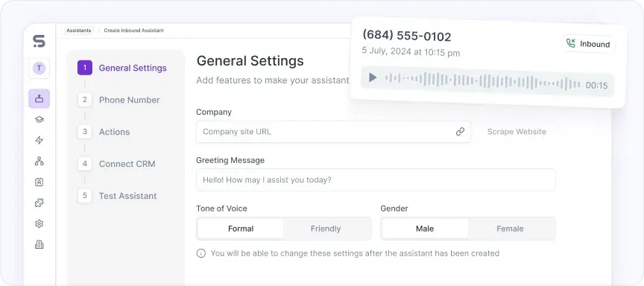Select the assistants robot icon in sidebar
This screenshot has height=286, width=644.
(x=39, y=98)
